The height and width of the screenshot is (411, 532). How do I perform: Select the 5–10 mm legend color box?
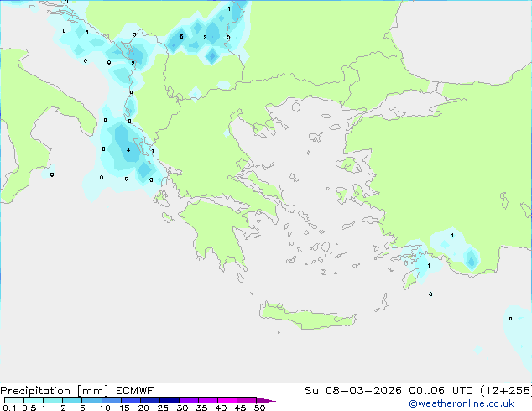point(91,400)
